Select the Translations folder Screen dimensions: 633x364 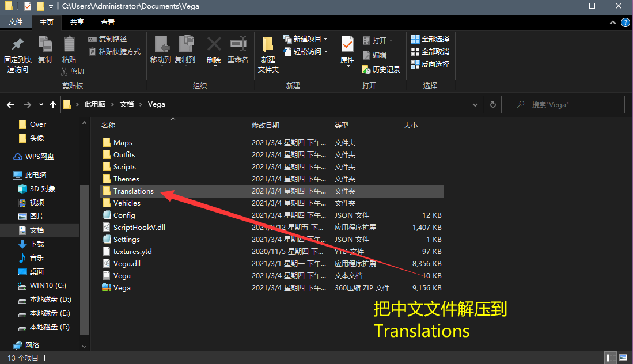coord(272,191)
